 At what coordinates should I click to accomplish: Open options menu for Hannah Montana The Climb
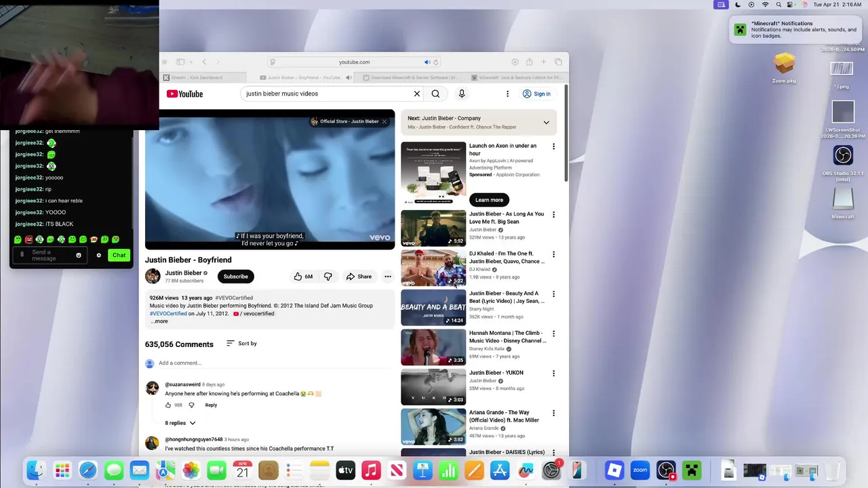coord(553,333)
